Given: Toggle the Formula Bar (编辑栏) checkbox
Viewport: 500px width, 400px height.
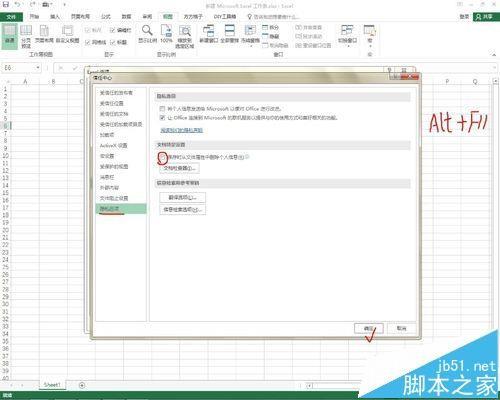Looking at the screenshot, I should pyautogui.click(x=113, y=30).
